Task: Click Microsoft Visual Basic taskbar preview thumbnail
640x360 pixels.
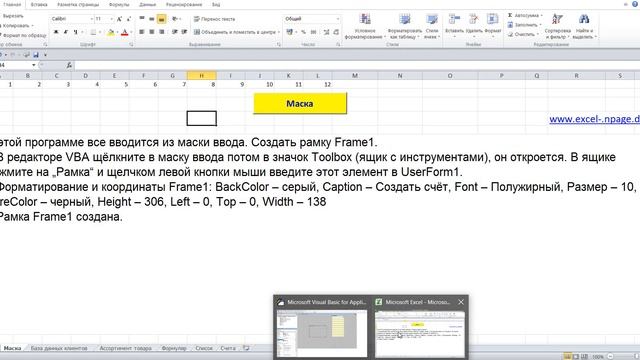Action: 322,333
